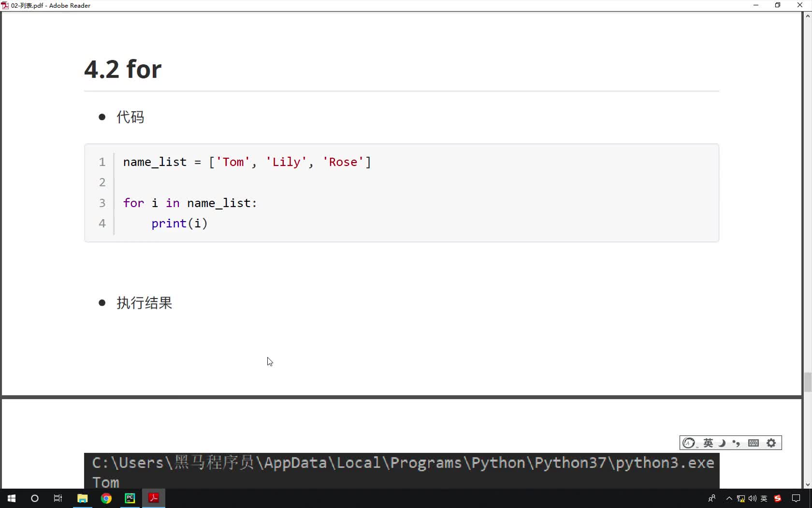The height and width of the screenshot is (508, 812).
Task: Open the Windows Start menu
Action: click(12, 498)
